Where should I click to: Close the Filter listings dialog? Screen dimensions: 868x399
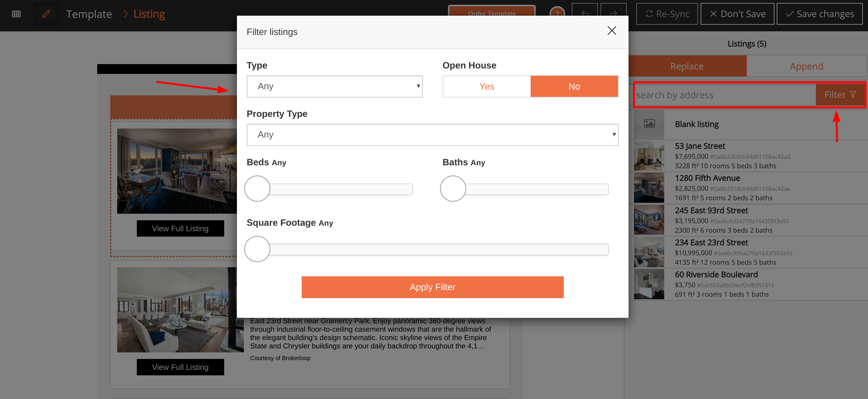[x=612, y=31]
